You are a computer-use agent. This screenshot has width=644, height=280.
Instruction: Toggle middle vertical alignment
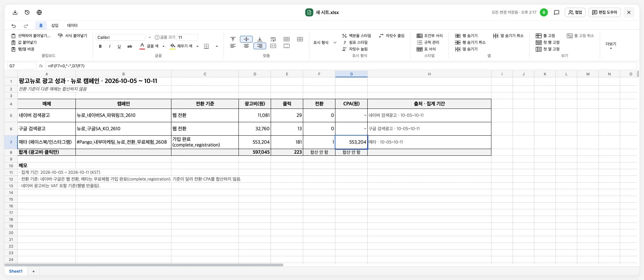[x=246, y=39]
